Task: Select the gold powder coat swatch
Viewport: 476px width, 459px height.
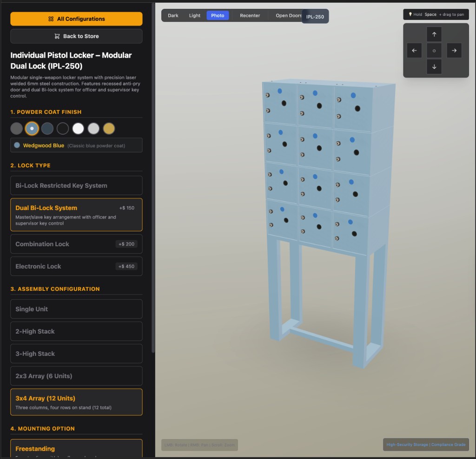Action: tap(109, 129)
